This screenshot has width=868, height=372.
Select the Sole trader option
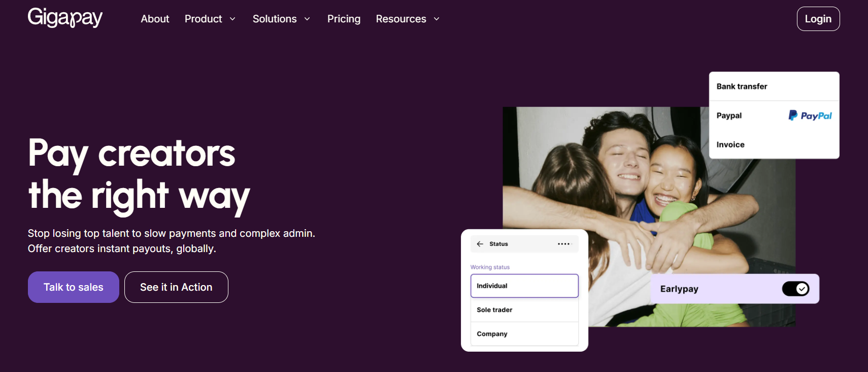[x=524, y=310]
